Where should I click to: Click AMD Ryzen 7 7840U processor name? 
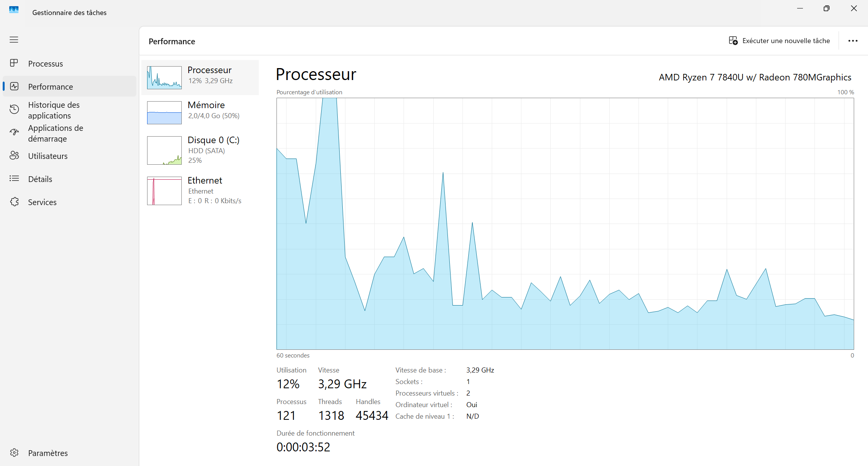point(755,77)
